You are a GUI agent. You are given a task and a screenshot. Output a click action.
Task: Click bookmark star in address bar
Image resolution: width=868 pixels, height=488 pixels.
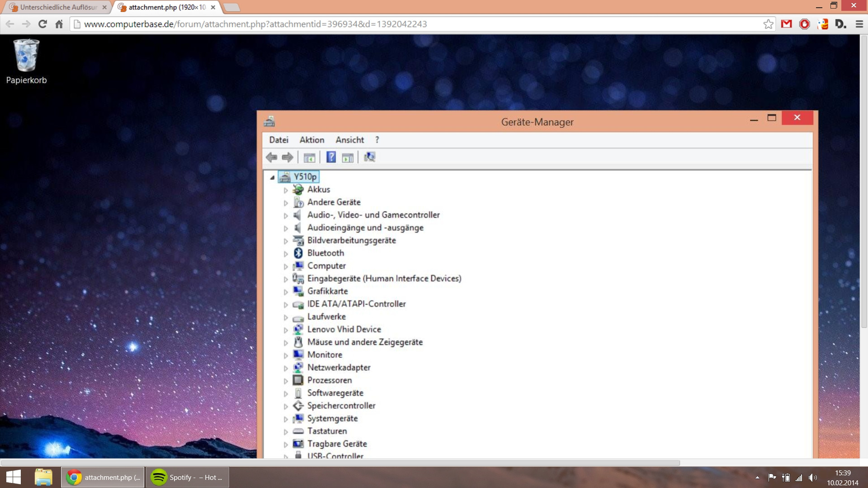[768, 24]
